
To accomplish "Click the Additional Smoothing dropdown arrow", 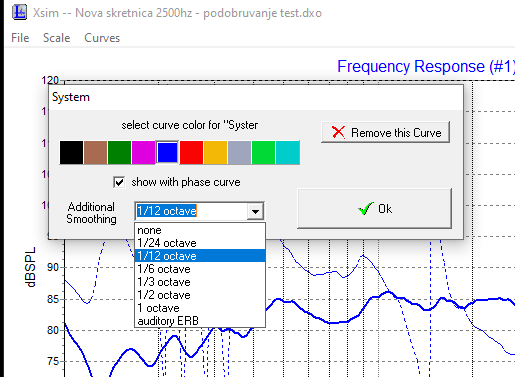I will click(x=255, y=211).
